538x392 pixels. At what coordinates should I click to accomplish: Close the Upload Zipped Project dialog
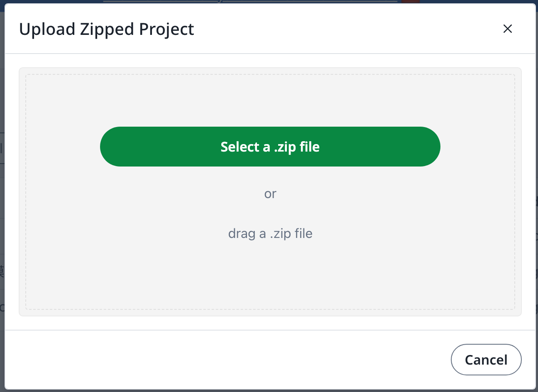point(507,29)
